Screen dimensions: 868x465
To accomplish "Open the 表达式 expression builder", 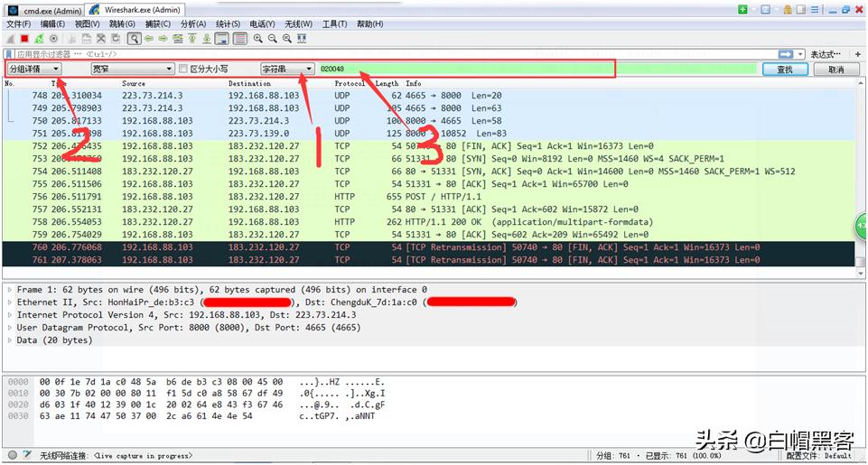I will tap(826, 54).
